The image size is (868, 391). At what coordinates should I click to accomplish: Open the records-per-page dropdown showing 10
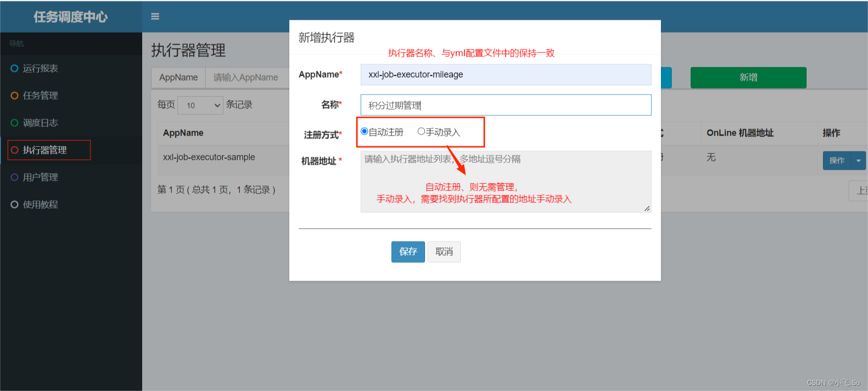click(200, 105)
